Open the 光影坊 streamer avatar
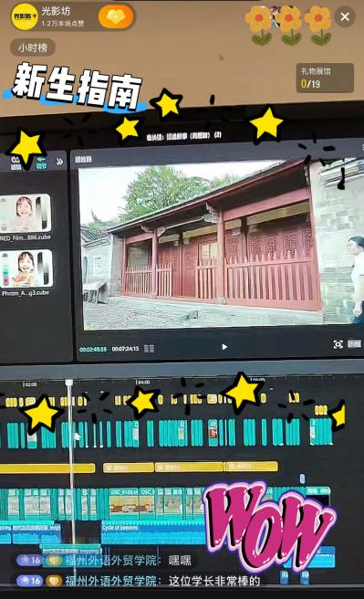This screenshot has height=599, width=364. [25, 16]
